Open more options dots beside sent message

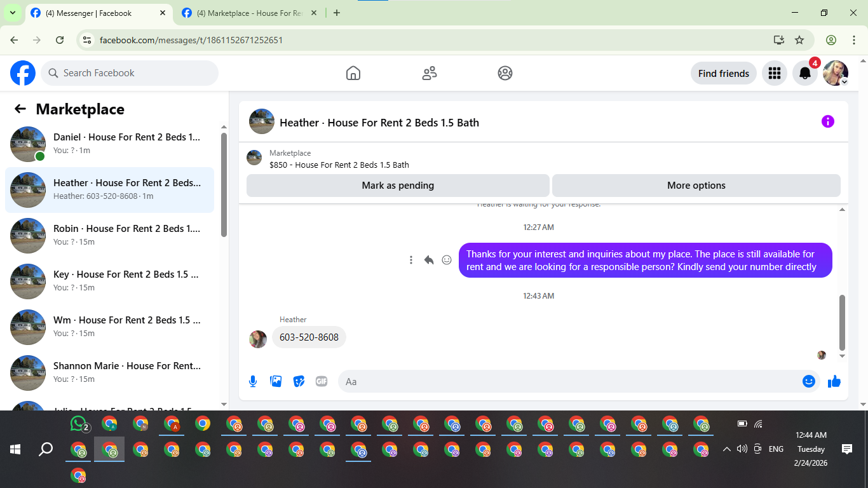pos(411,260)
